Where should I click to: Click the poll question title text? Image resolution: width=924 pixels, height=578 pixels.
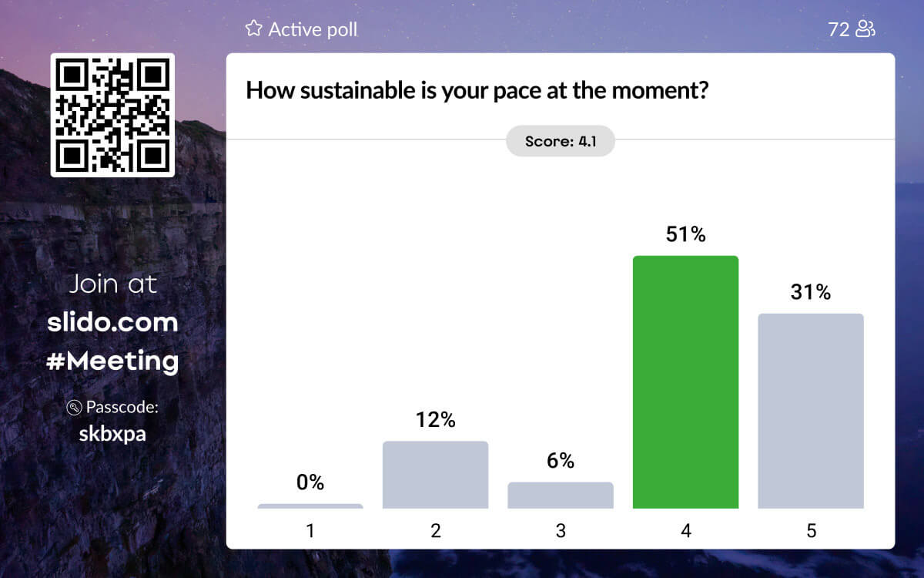click(477, 91)
